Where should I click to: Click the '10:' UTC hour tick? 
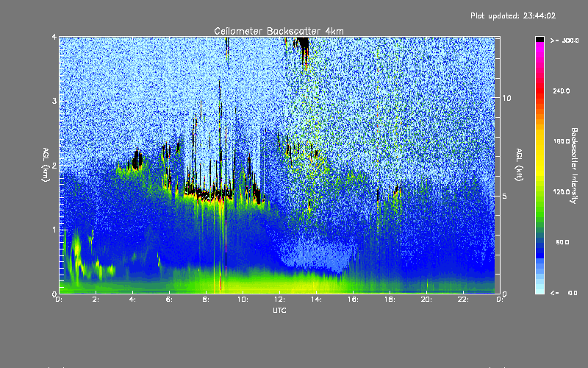(243, 300)
